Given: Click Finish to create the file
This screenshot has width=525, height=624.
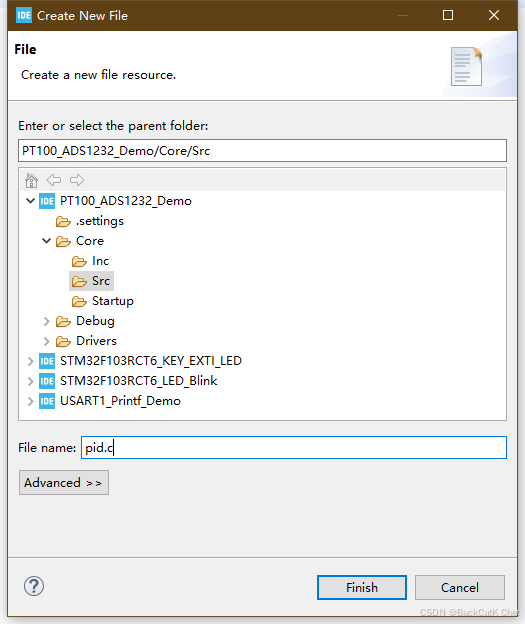Looking at the screenshot, I should click(362, 587).
